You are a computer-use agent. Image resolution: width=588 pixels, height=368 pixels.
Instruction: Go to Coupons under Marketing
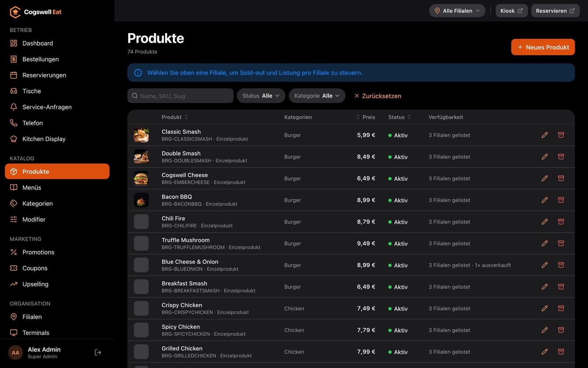[57, 268]
